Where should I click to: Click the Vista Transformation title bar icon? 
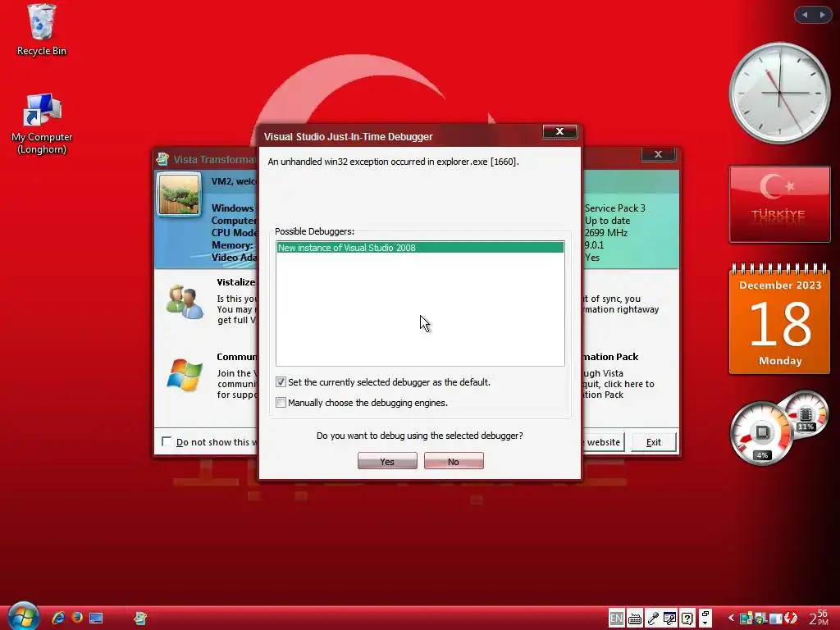162,158
